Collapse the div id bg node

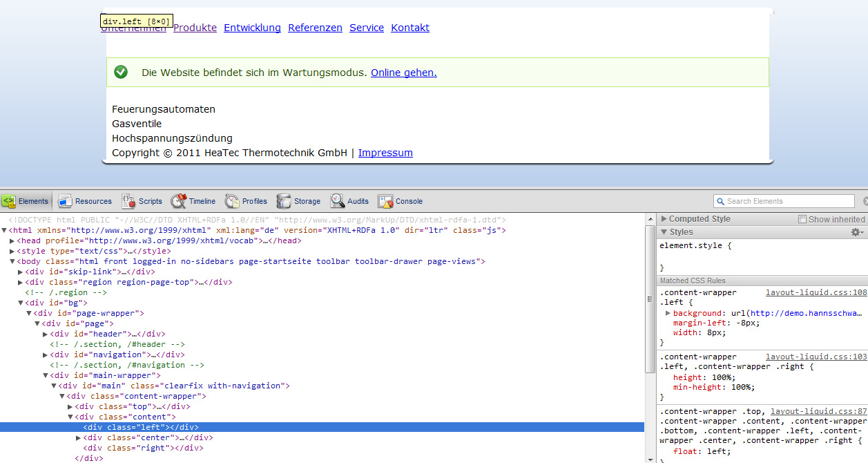tap(21, 303)
